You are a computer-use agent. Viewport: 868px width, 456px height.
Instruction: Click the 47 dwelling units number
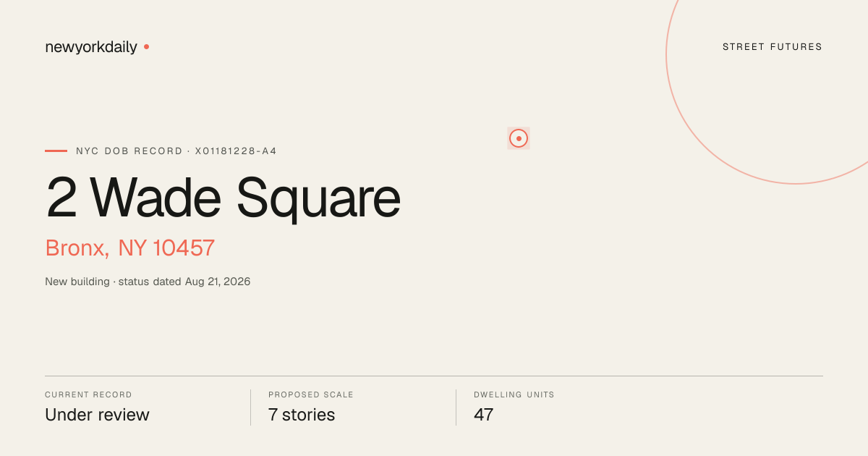[x=484, y=415]
